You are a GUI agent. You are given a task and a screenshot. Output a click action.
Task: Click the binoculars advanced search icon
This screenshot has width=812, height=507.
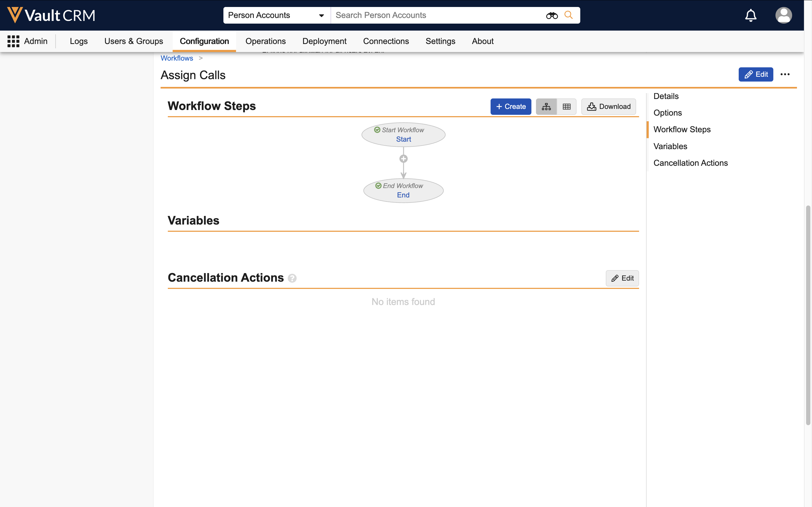552,16
